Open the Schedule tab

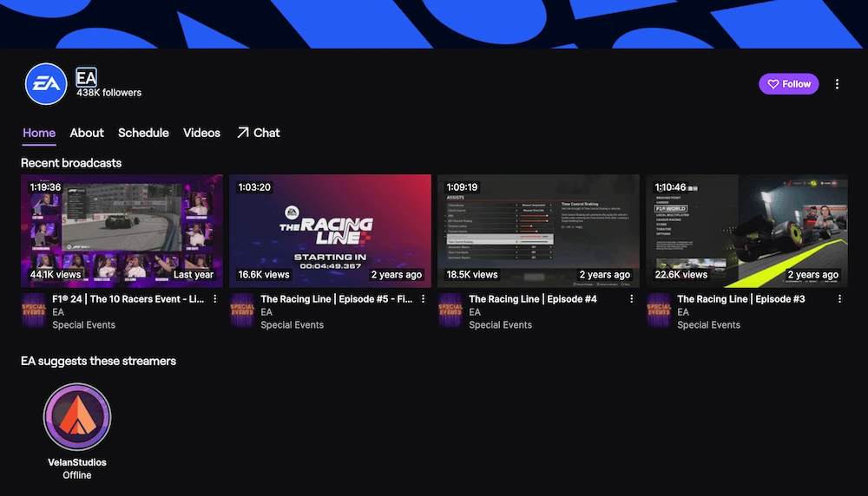tap(143, 133)
